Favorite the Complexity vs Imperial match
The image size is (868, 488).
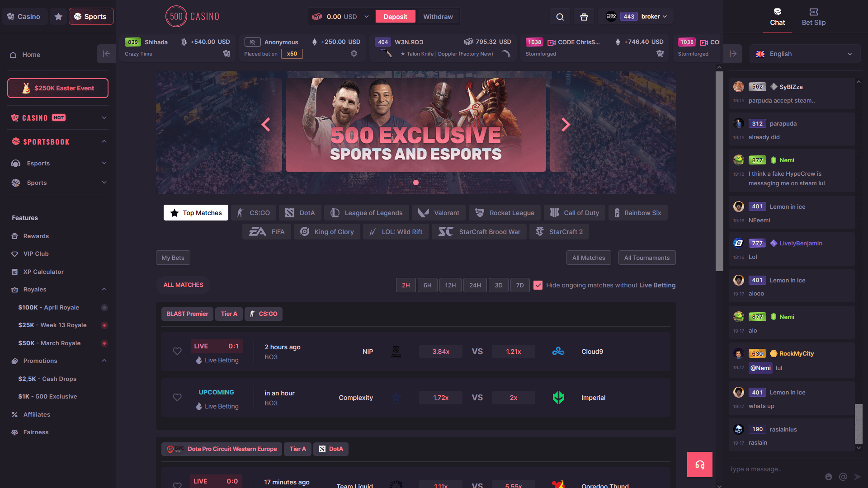(x=177, y=398)
